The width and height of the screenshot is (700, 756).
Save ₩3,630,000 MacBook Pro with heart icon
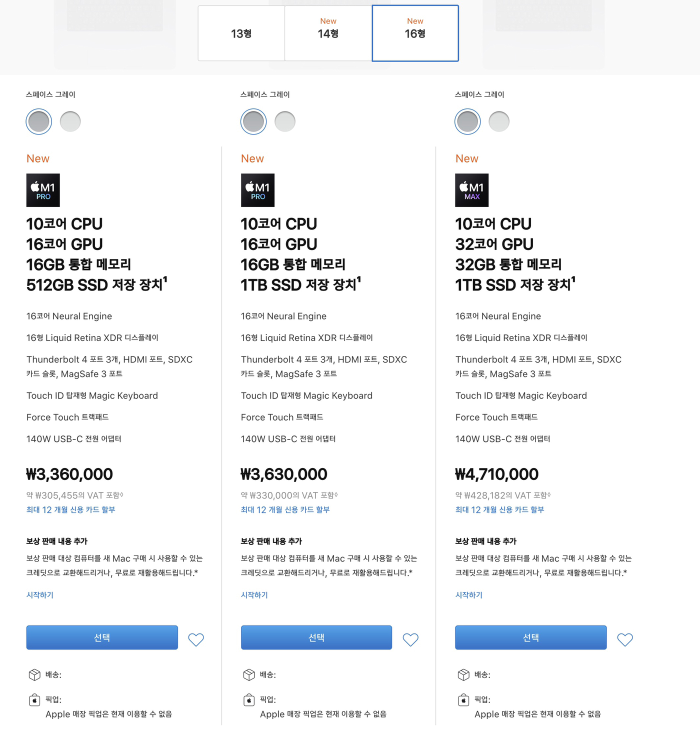tap(410, 639)
